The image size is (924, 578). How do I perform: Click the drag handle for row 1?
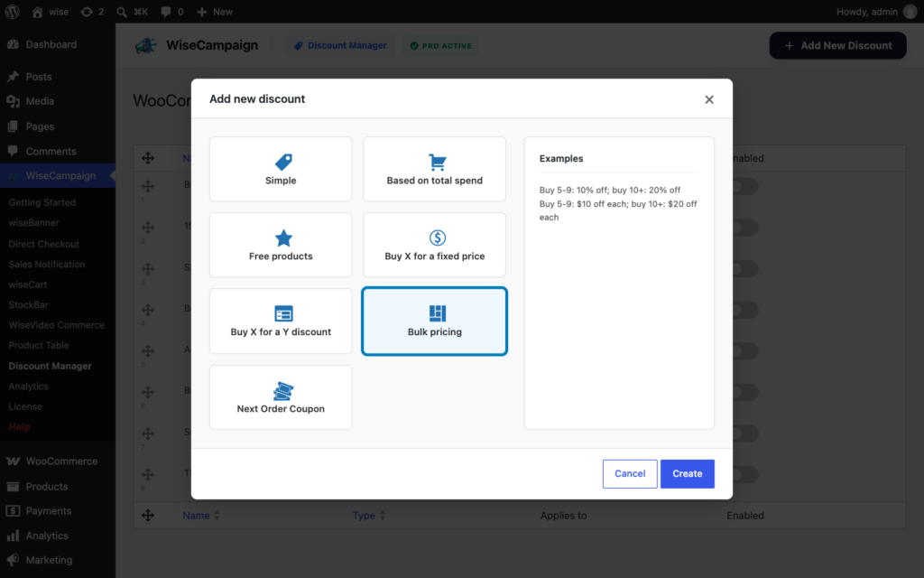click(148, 186)
